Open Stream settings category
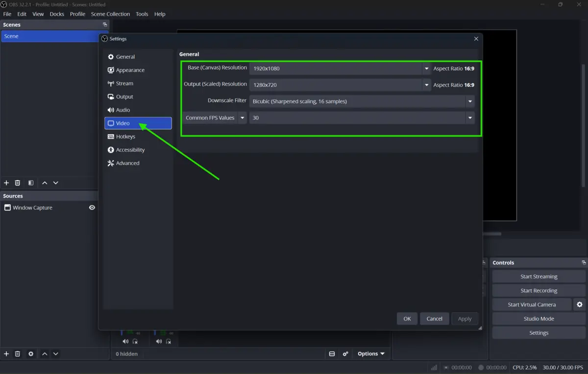Image resolution: width=588 pixels, height=374 pixels. 138,83
